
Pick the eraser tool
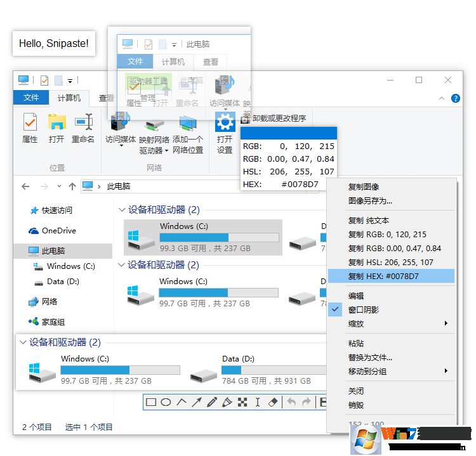pos(273,402)
